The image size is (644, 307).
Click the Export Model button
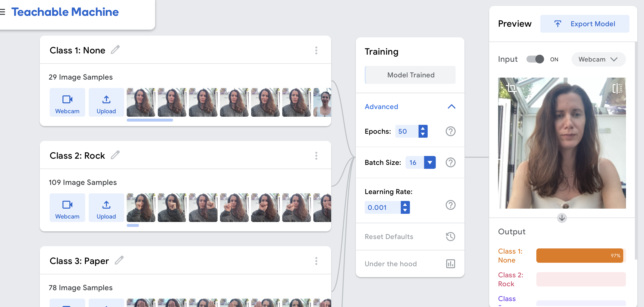tap(584, 24)
